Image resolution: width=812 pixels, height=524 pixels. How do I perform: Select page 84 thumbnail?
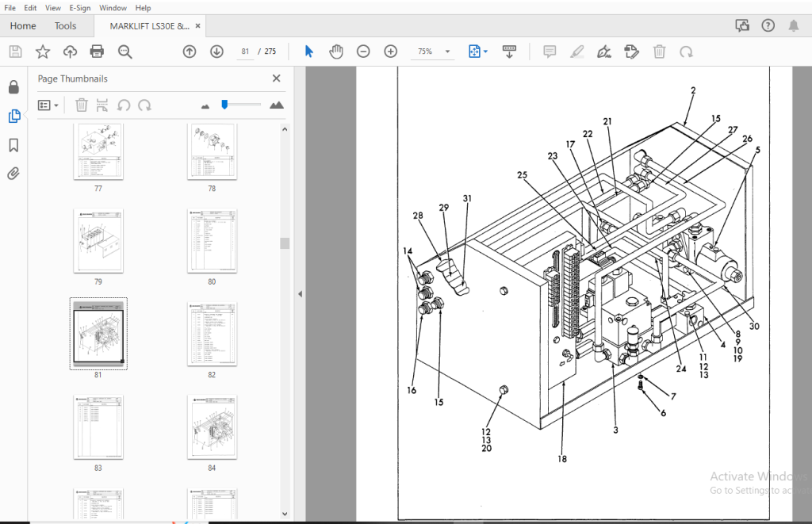[213, 428]
